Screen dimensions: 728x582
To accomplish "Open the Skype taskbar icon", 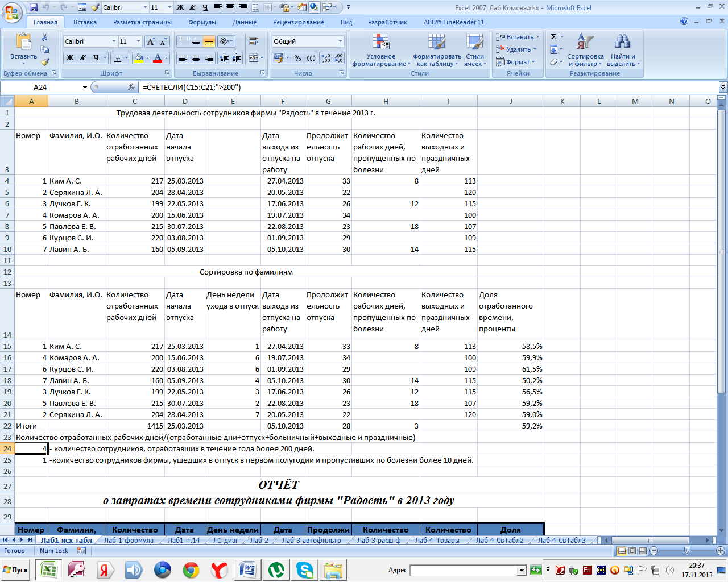I will pyautogui.click(x=304, y=569).
